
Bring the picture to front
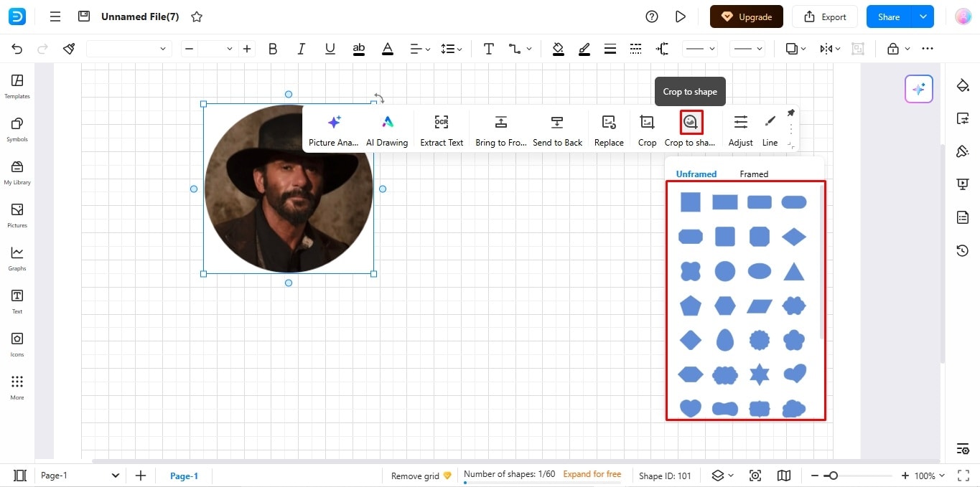[501, 130]
